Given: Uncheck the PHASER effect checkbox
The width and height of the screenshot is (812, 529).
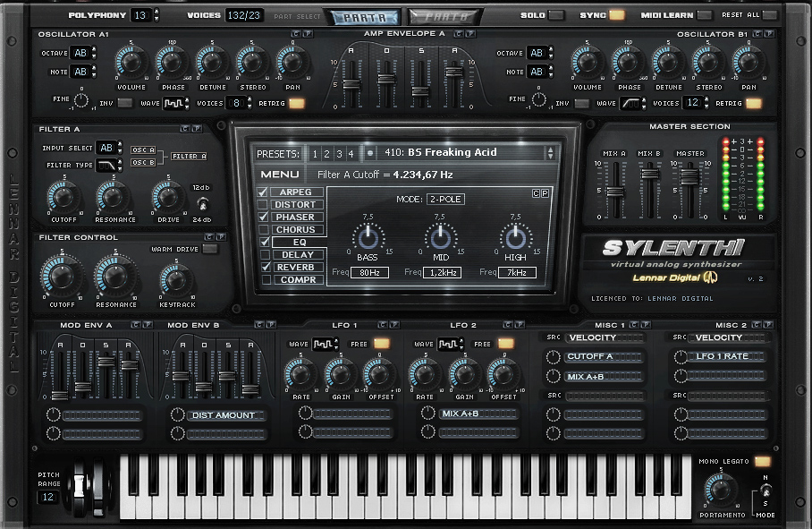Looking at the screenshot, I should [x=264, y=217].
